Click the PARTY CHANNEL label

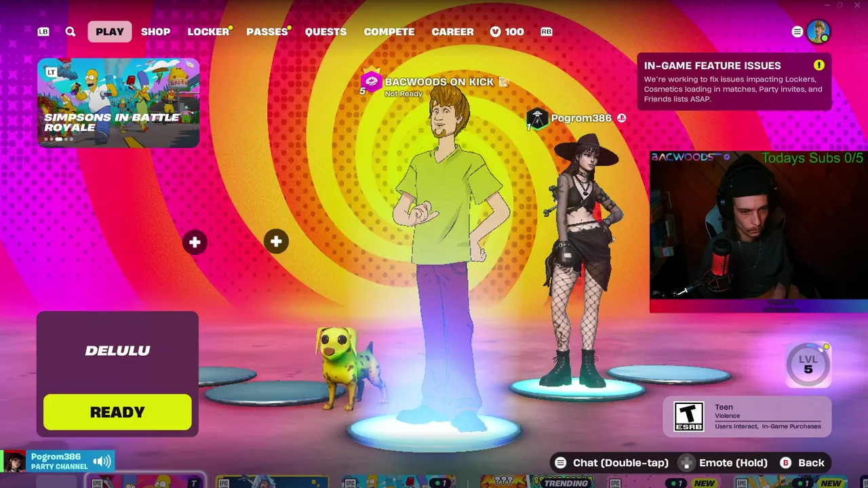coord(59,467)
